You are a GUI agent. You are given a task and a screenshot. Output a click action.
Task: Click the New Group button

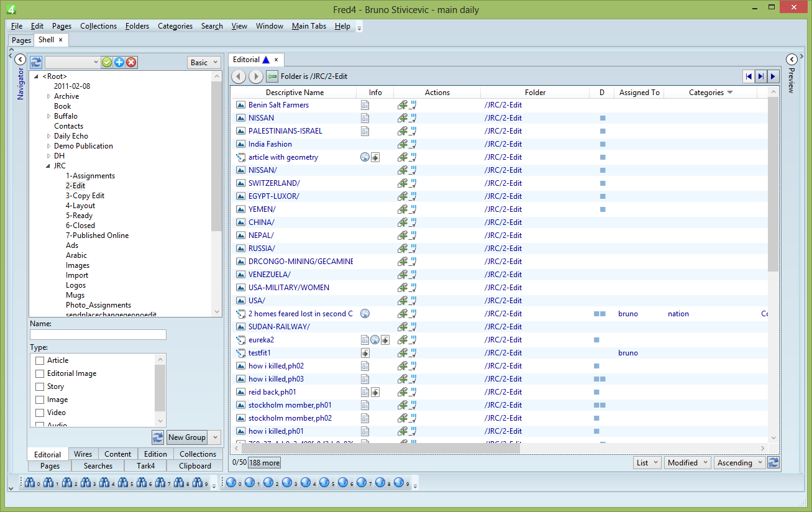[x=187, y=437]
